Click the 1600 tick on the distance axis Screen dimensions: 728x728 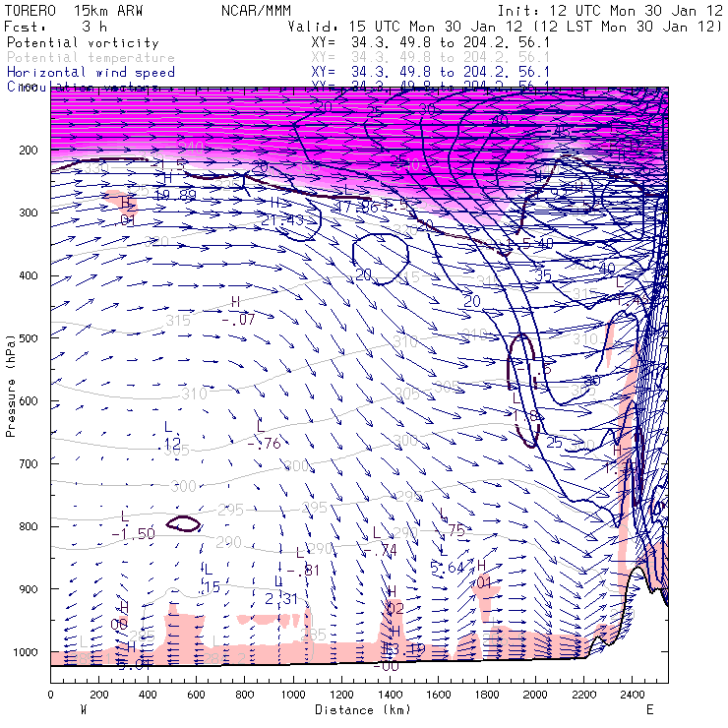(x=439, y=695)
